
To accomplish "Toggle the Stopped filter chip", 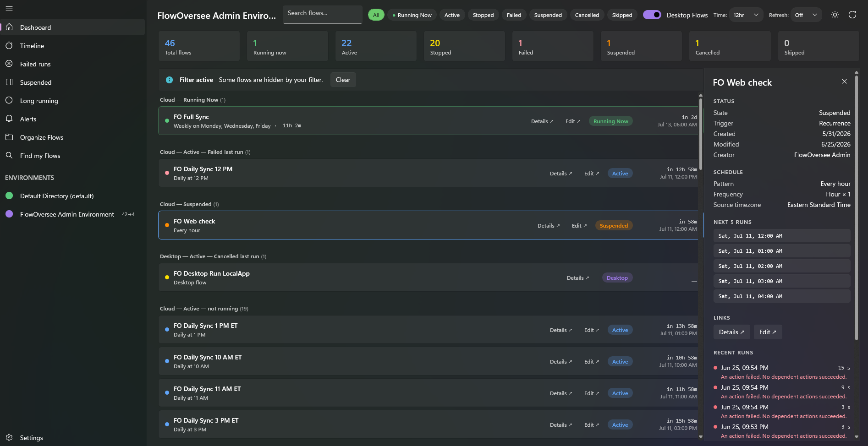I will (x=483, y=15).
